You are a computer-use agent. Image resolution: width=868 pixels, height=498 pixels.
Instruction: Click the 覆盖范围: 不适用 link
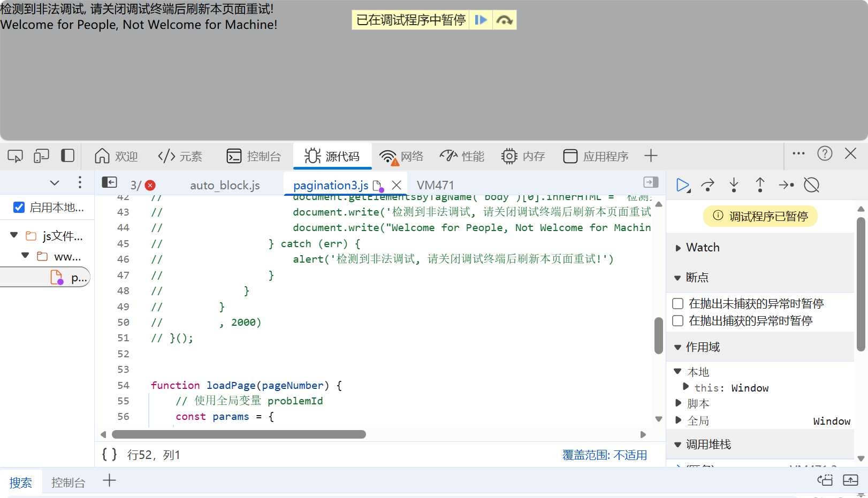(604, 454)
